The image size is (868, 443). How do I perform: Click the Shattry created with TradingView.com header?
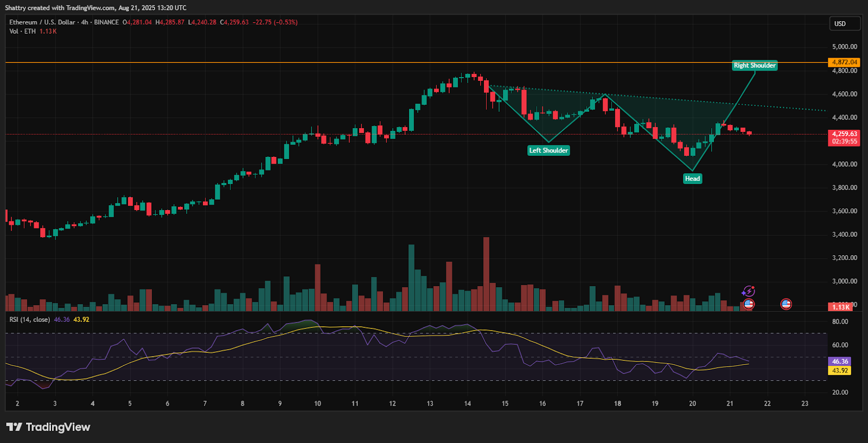pyautogui.click(x=95, y=8)
